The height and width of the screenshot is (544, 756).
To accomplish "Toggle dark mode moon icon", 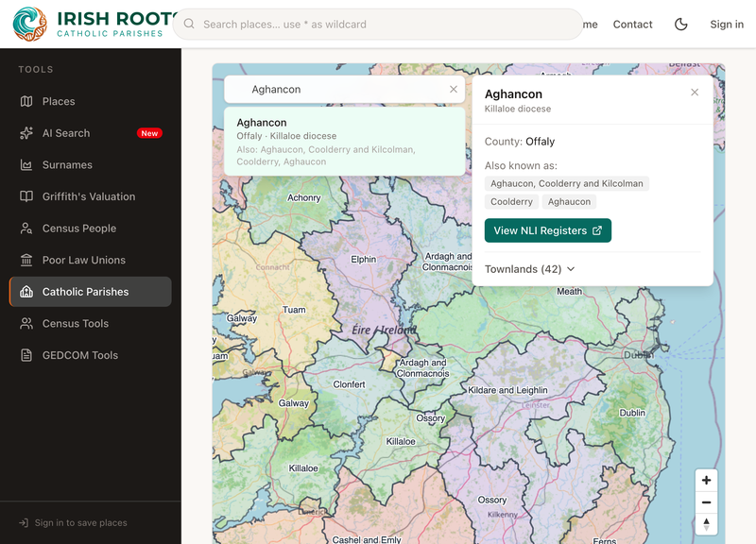I will pyautogui.click(x=680, y=25).
